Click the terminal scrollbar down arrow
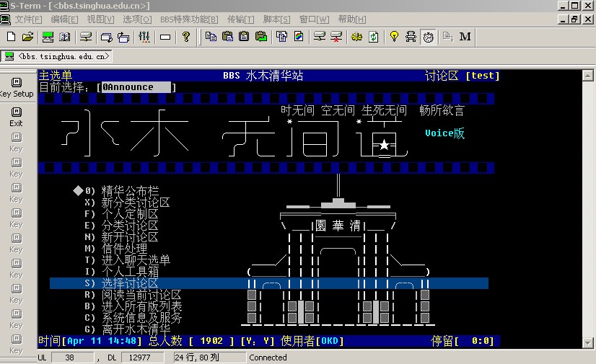This screenshot has width=596, height=364. pyautogui.click(x=587, y=343)
